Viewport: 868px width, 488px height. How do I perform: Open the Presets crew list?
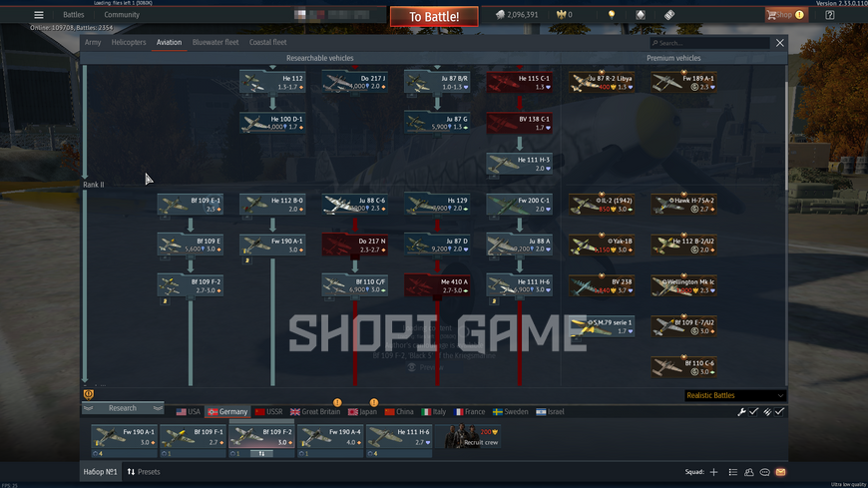[144, 472]
